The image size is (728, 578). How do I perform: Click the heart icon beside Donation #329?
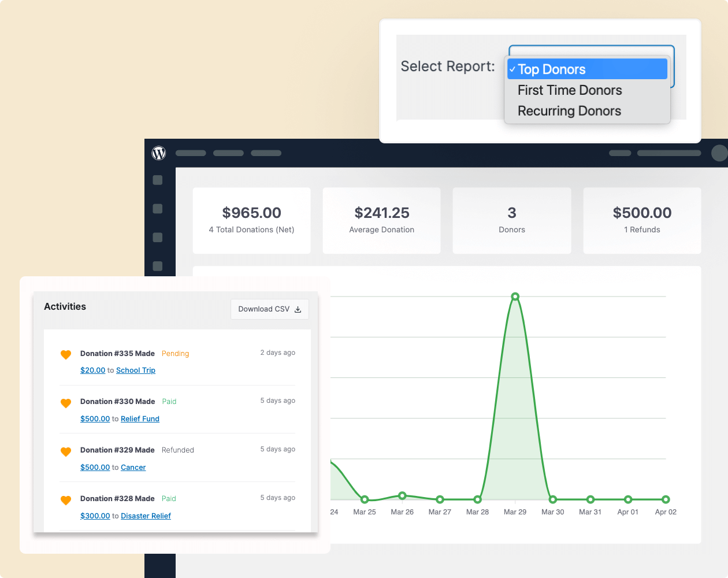click(x=66, y=451)
